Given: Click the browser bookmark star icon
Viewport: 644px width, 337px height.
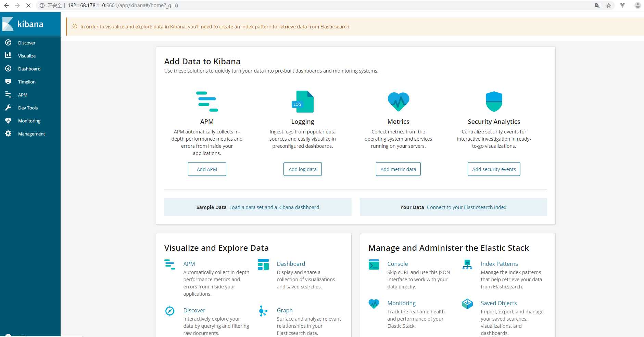Looking at the screenshot, I should (609, 5).
